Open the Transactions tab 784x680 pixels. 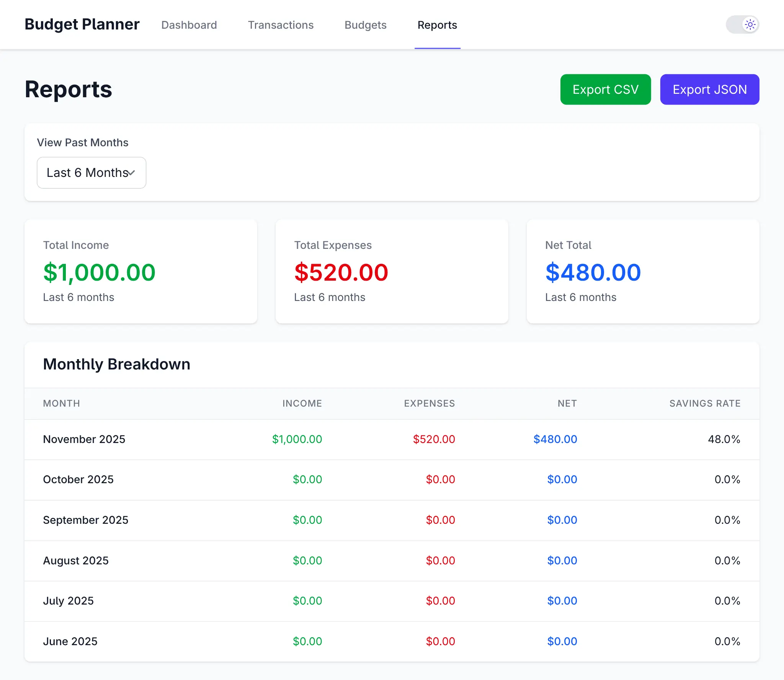(281, 25)
